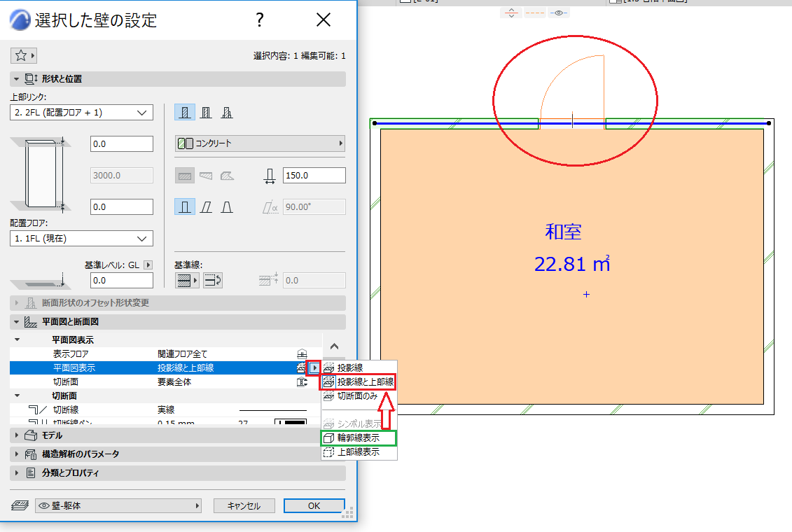Click the 表示フロア row icon
The width and height of the screenshot is (792, 532).
pos(302,353)
